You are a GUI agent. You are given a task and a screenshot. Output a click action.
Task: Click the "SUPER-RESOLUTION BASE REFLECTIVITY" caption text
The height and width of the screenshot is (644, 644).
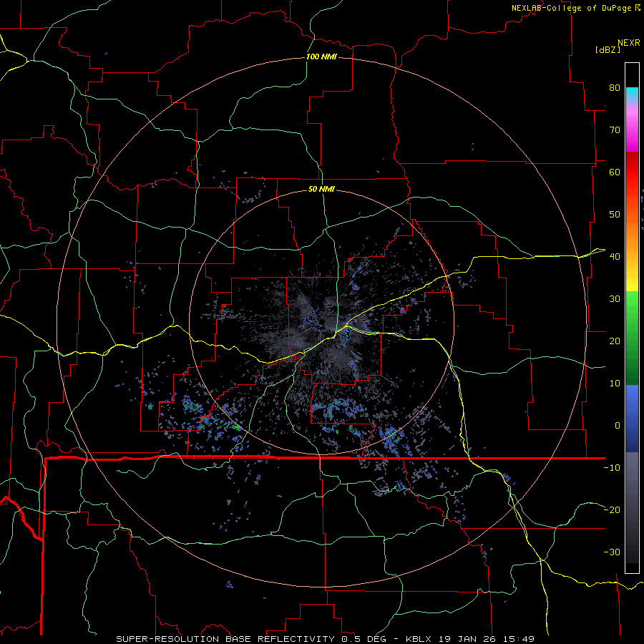[x=225, y=639]
